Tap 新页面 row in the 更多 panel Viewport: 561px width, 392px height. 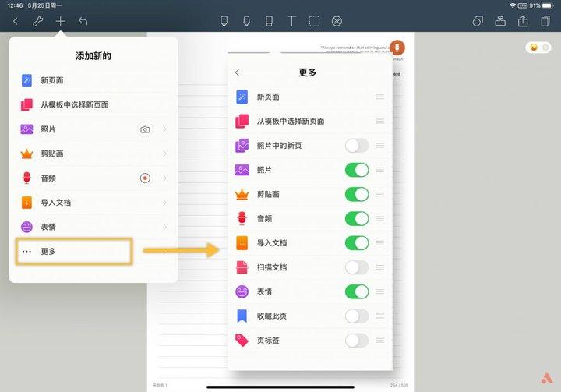[x=310, y=97]
